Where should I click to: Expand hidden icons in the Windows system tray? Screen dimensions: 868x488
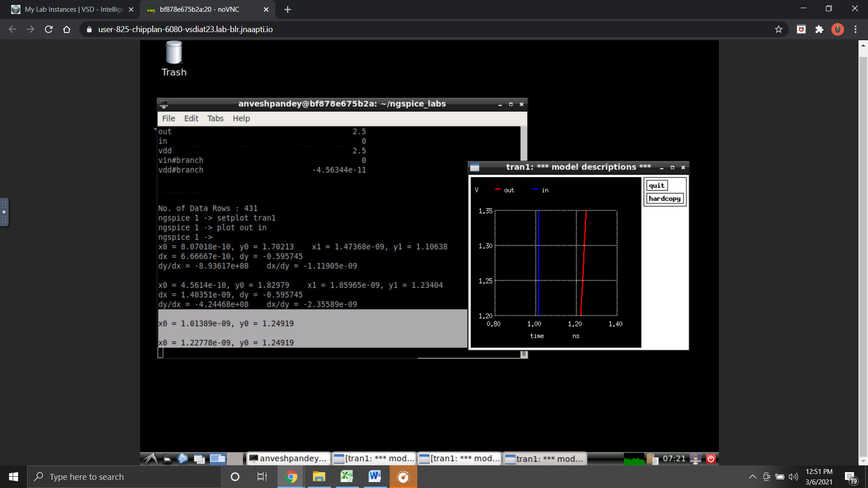pyautogui.click(x=752, y=476)
